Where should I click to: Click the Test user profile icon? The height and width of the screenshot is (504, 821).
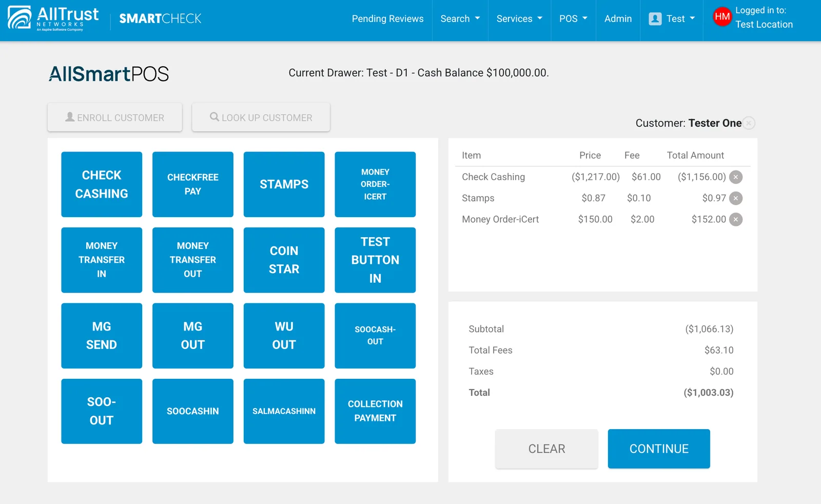tap(655, 19)
